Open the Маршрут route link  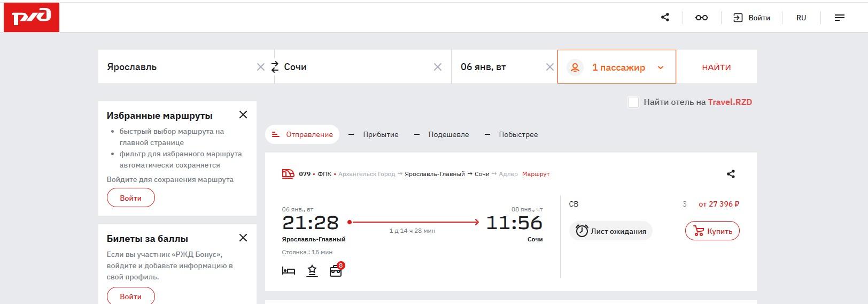pyautogui.click(x=536, y=174)
